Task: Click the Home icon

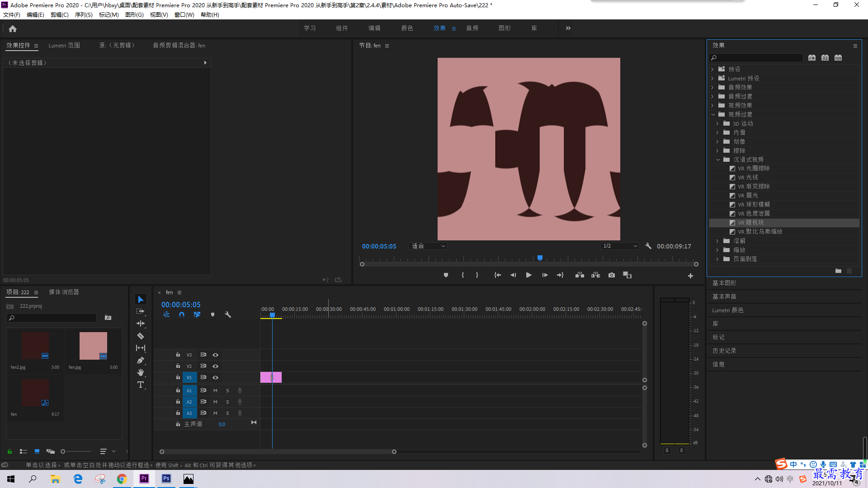Action: (13, 28)
